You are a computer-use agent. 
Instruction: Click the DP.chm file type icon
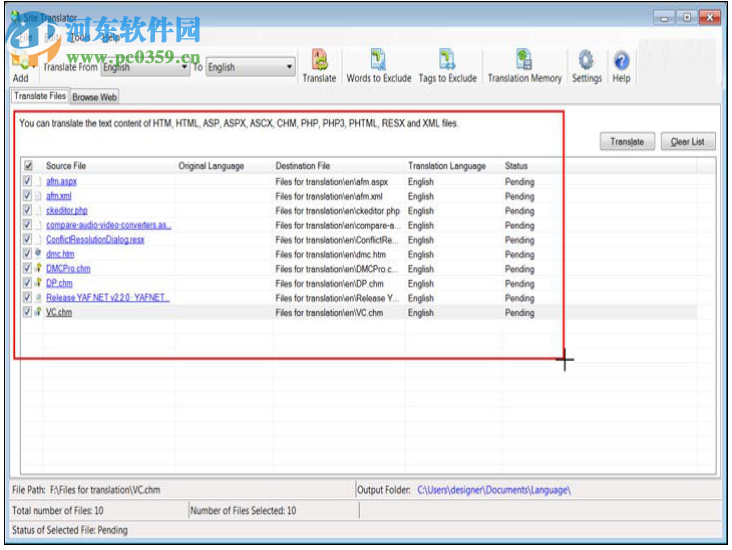click(38, 282)
